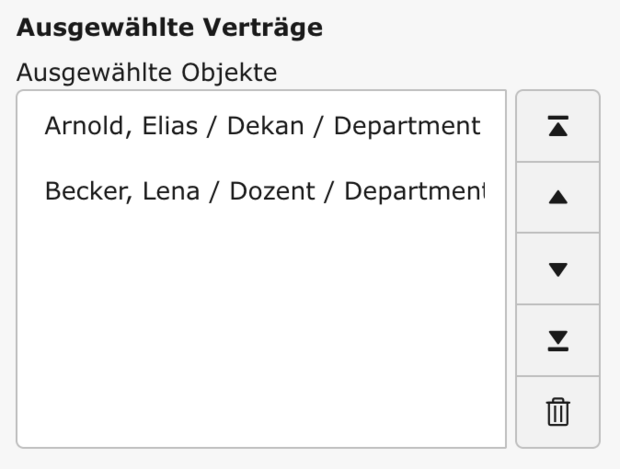620x469 pixels.
Task: Select the Arnold, Elias / Dekan entry
Action: [x=262, y=127]
